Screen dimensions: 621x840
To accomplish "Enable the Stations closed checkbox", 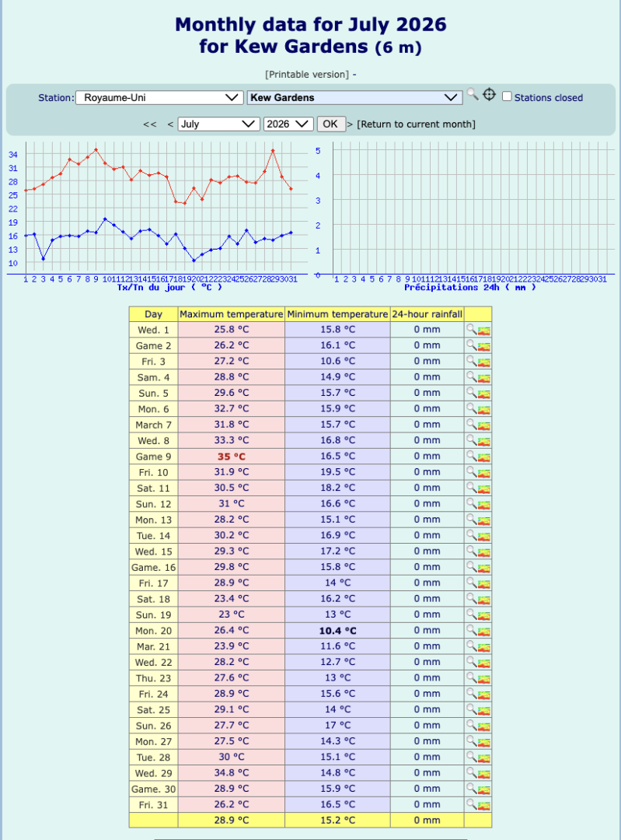I will coord(507,97).
